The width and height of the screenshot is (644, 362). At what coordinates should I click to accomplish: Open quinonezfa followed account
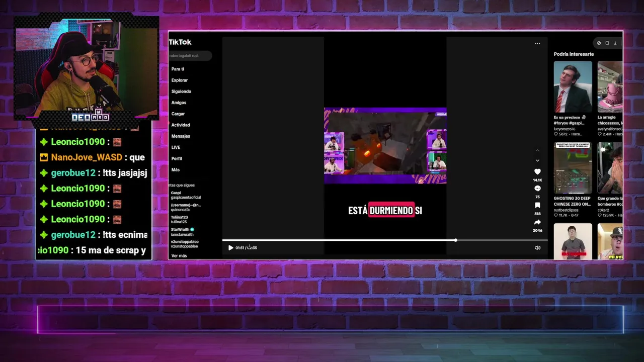point(186,208)
